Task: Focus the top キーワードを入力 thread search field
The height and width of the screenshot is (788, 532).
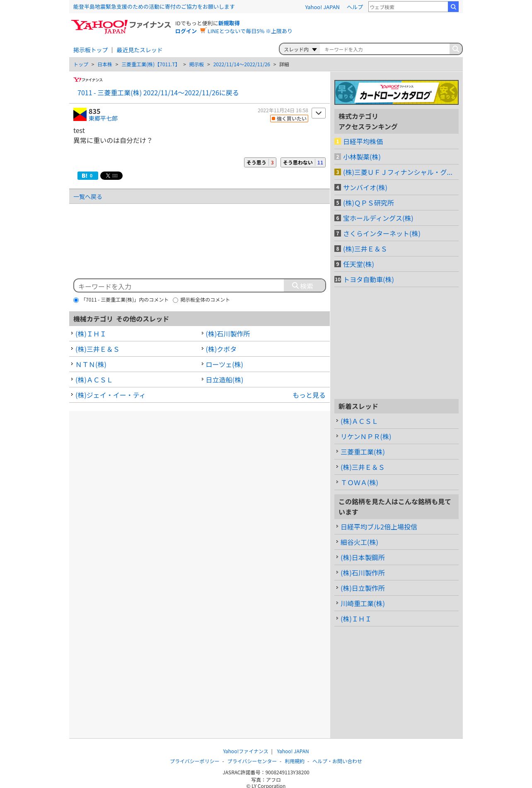Action: point(384,49)
